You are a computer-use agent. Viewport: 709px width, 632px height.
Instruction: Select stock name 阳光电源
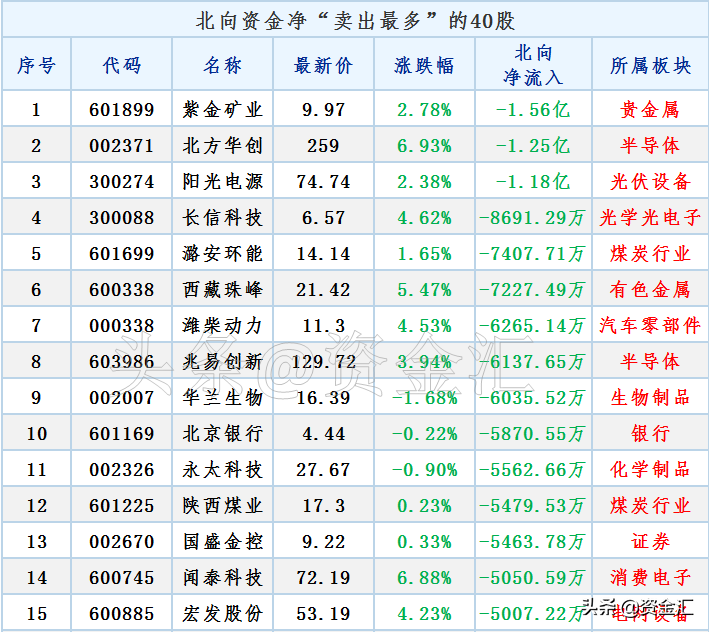point(222,182)
